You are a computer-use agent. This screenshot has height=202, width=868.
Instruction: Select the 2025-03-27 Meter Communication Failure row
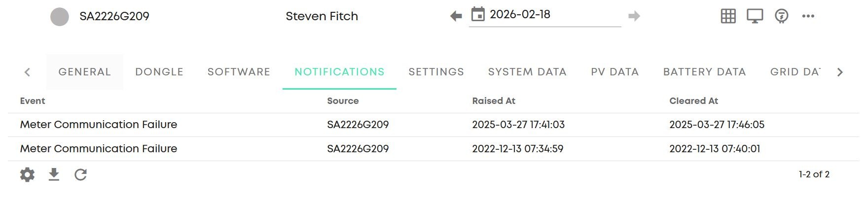434,125
